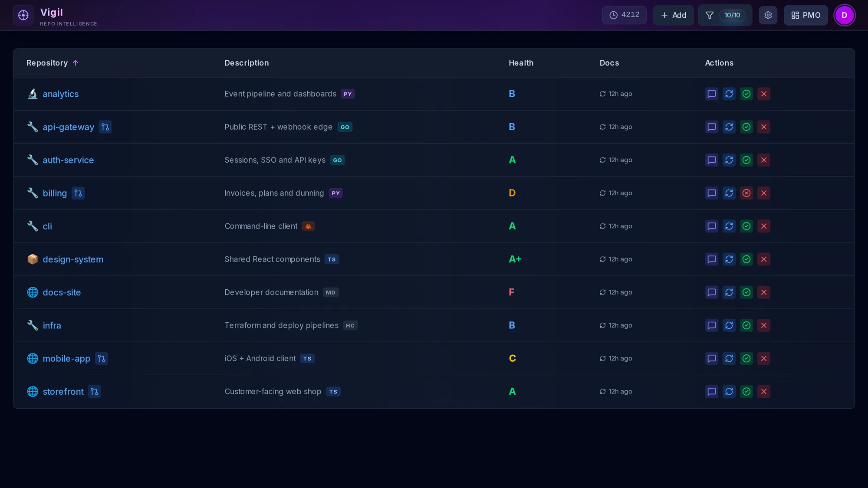Click pull request icon beside api-gateway
This screenshot has height=488, width=868.
pos(105,127)
